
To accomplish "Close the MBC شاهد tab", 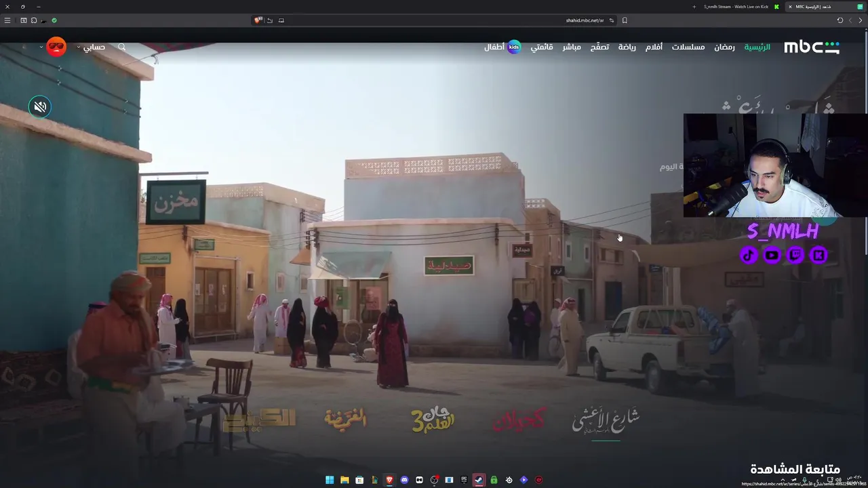I will coord(789,7).
